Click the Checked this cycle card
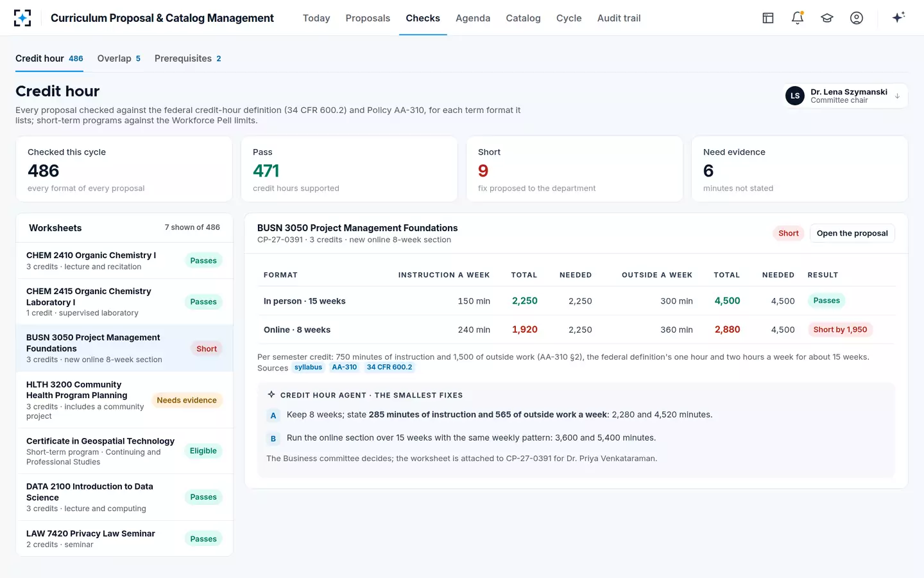The image size is (924, 578). (x=124, y=169)
